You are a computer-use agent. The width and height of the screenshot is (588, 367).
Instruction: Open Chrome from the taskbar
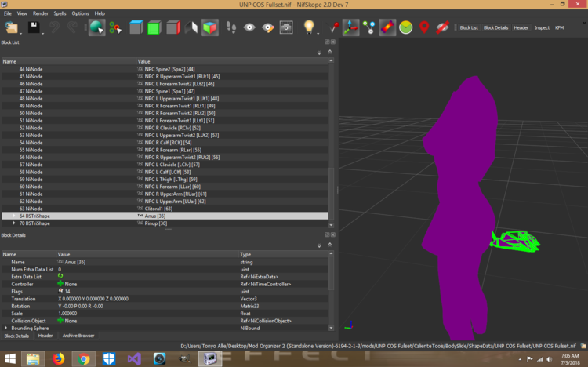pyautogui.click(x=84, y=358)
